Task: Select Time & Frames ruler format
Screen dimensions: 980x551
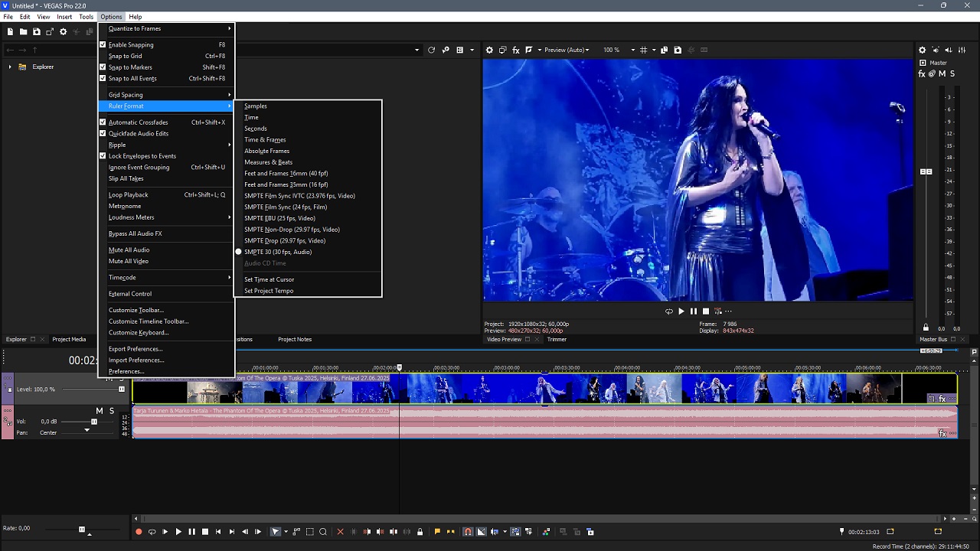Action: [265, 140]
